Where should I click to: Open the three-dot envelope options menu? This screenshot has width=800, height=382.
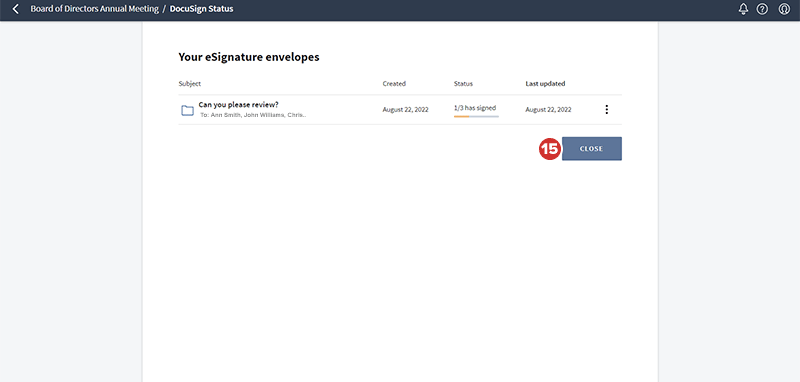click(607, 109)
